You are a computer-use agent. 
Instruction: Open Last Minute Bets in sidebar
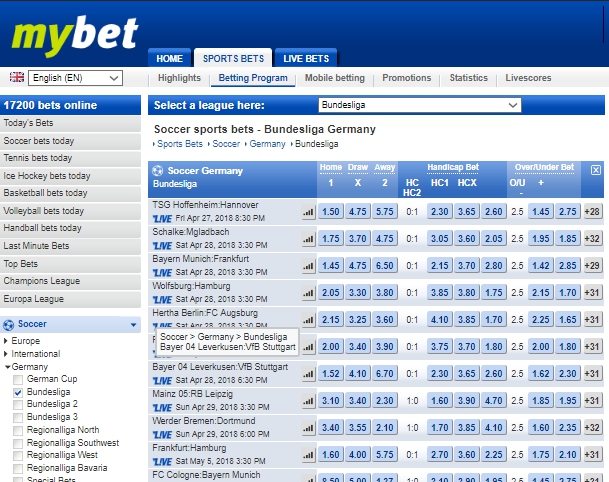pyautogui.click(x=70, y=246)
